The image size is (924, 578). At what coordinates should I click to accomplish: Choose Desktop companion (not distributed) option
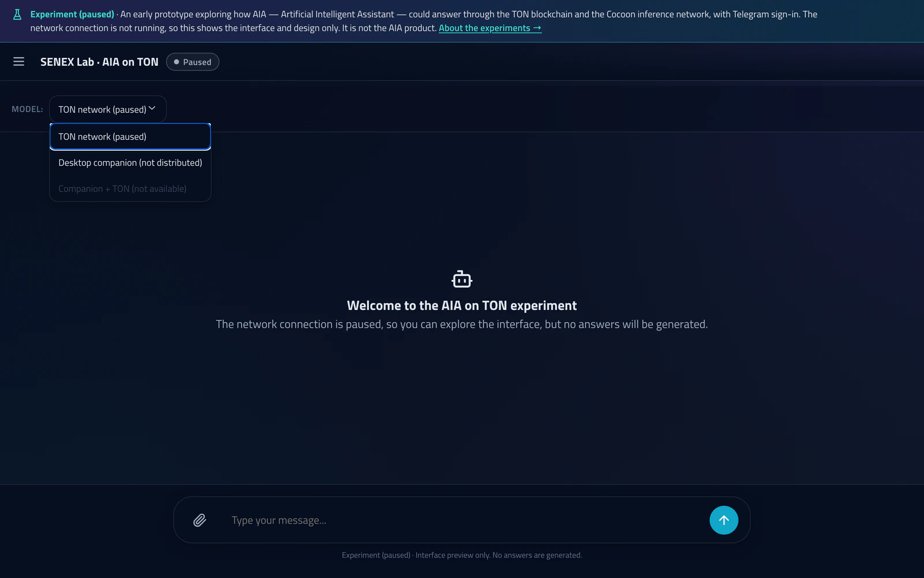(x=130, y=162)
